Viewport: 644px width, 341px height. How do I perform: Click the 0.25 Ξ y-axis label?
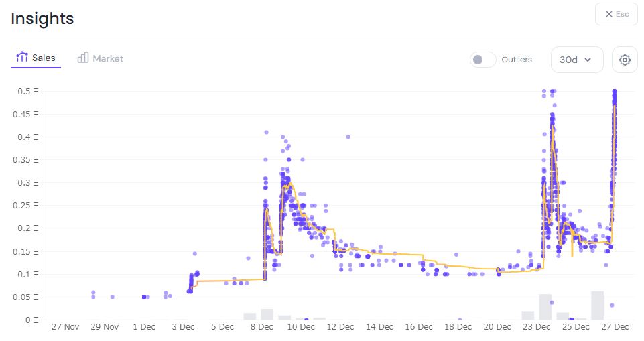click(25, 205)
